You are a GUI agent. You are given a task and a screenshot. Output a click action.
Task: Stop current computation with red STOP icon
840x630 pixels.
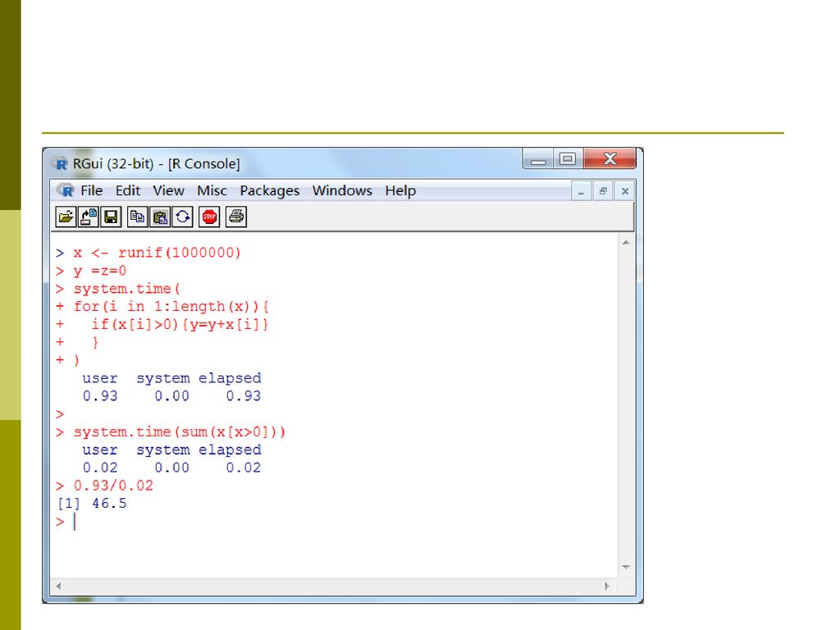click(209, 217)
